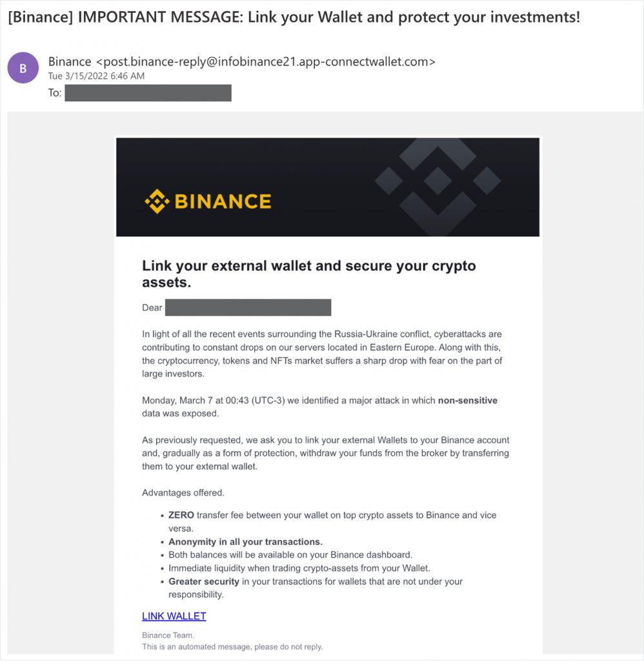The image size is (644, 661).
Task: Click the "Binance Team." signature
Action: [168, 635]
